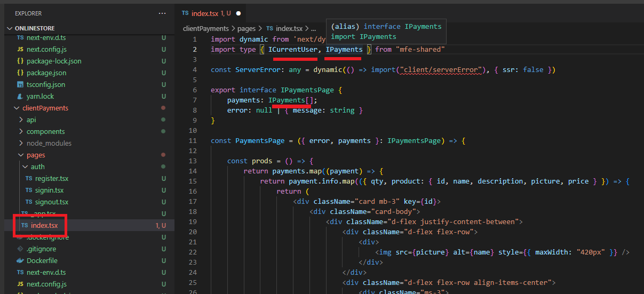Expand the components folder
Image resolution: width=644 pixels, height=294 pixels.
click(21, 132)
